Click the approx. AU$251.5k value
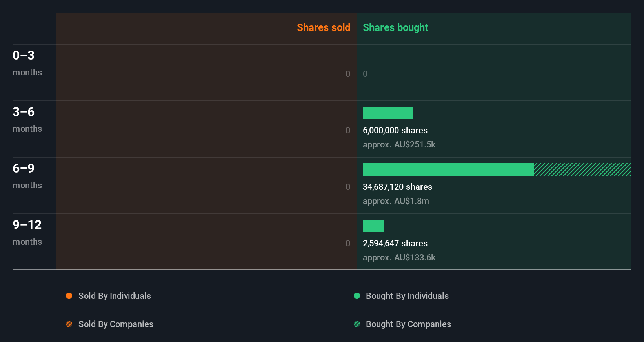 [399, 145]
